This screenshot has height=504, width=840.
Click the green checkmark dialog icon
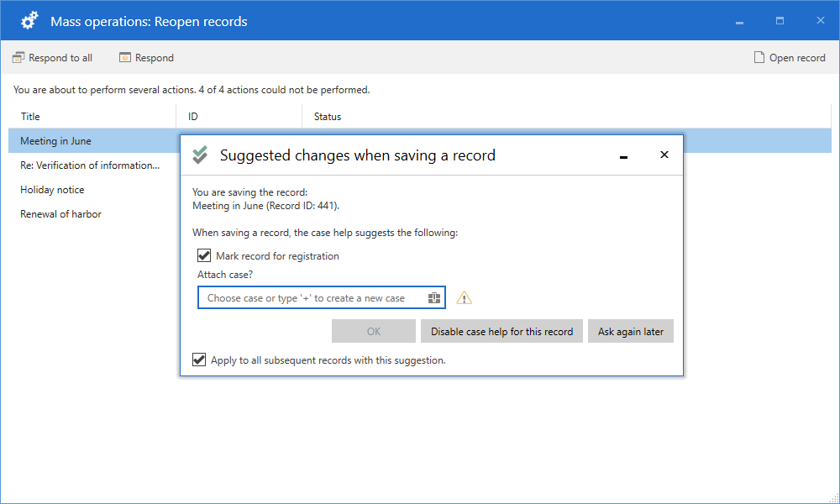click(x=200, y=155)
